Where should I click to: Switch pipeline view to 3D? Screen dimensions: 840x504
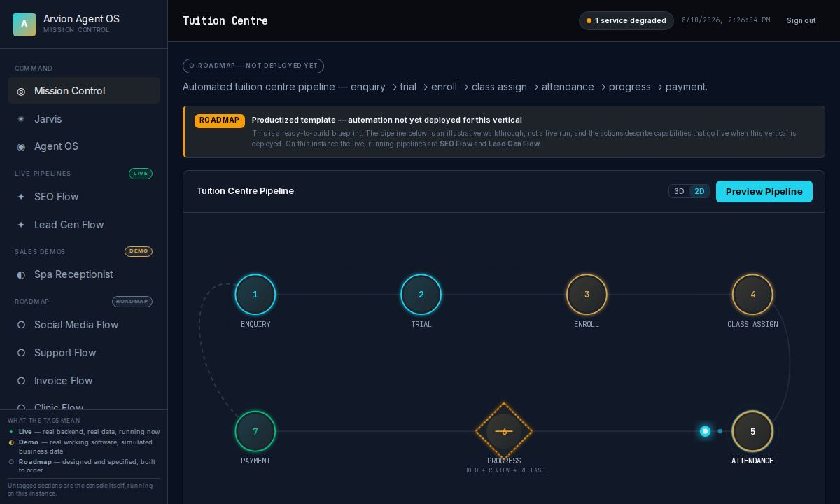tap(679, 191)
